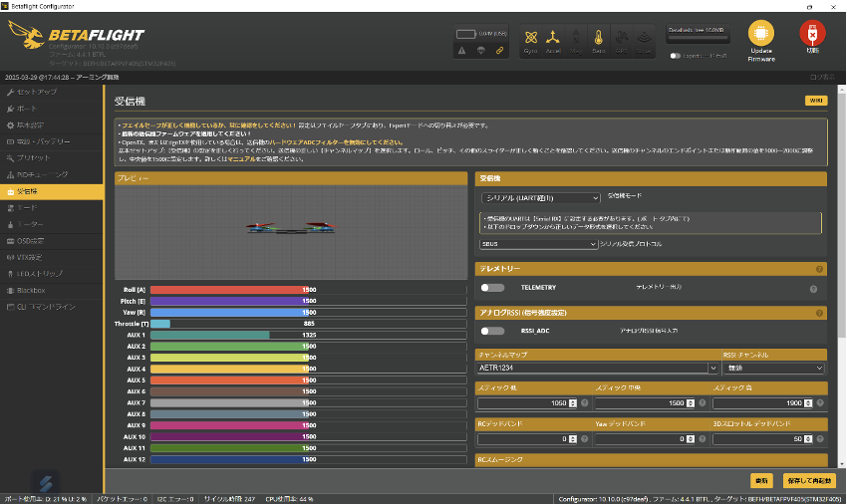Click the Baro sensor icon
This screenshot has height=504, width=847.
click(599, 39)
